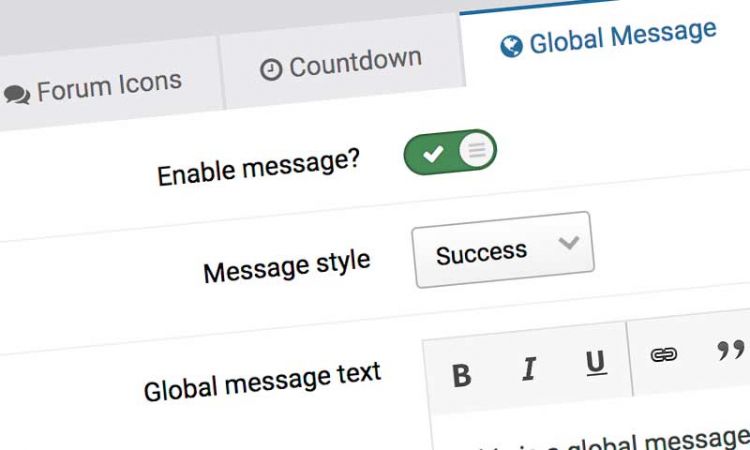Click the white checkmark on green toggle
Viewport: 750px width, 450px height.
pyautogui.click(x=433, y=154)
